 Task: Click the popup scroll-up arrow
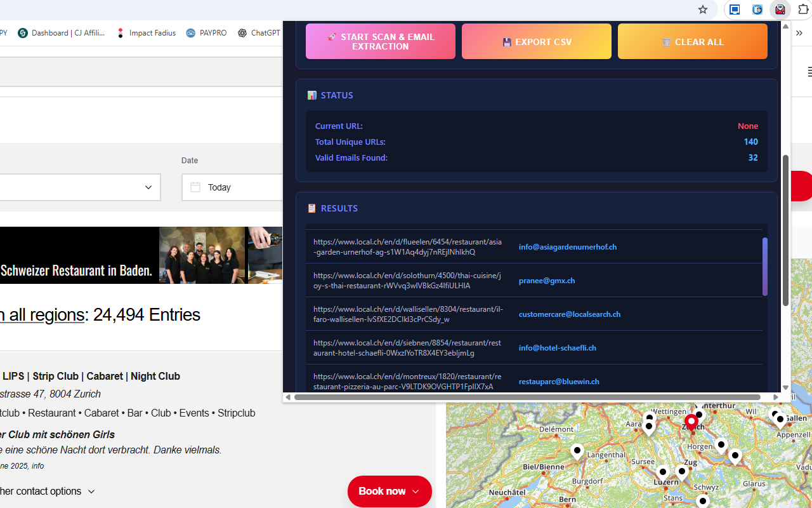pos(785,26)
